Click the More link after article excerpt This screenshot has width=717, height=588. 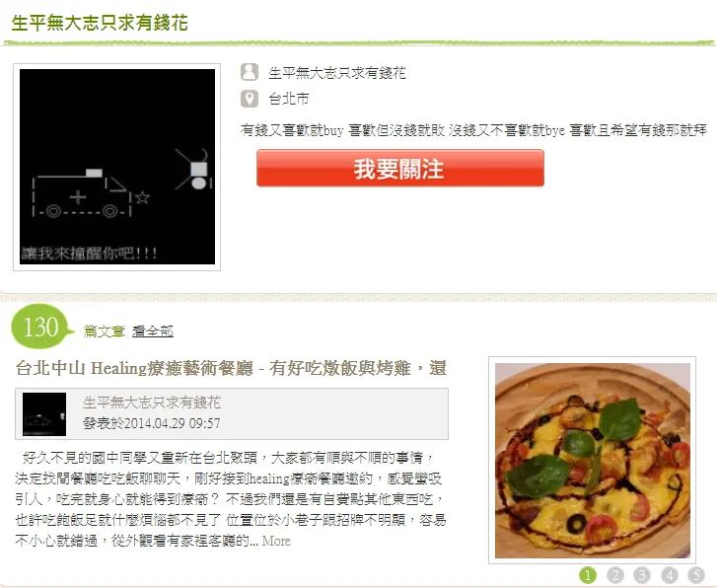click(x=276, y=541)
